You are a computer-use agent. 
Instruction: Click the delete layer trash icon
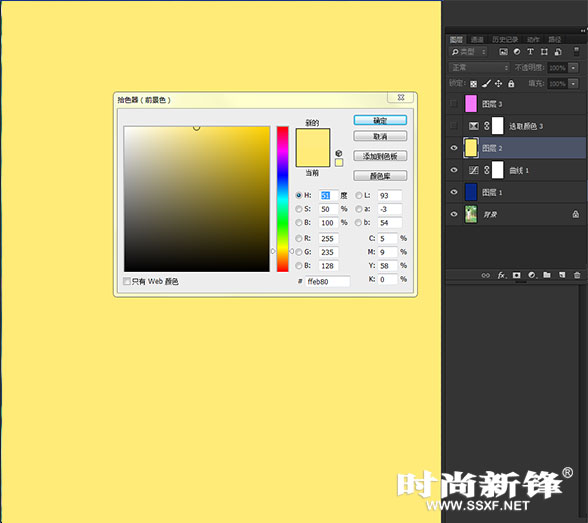click(577, 275)
